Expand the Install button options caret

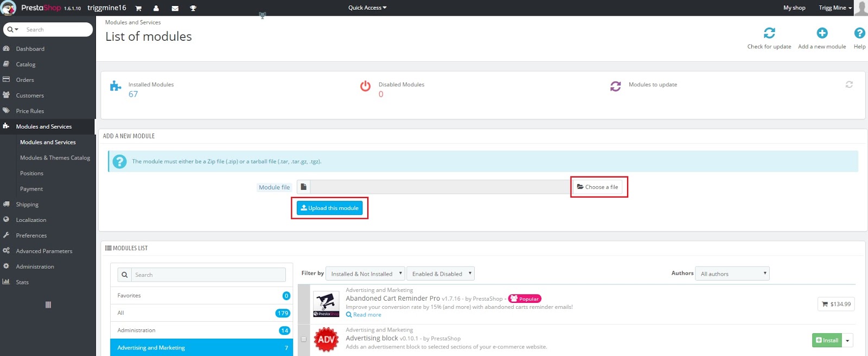coord(847,340)
